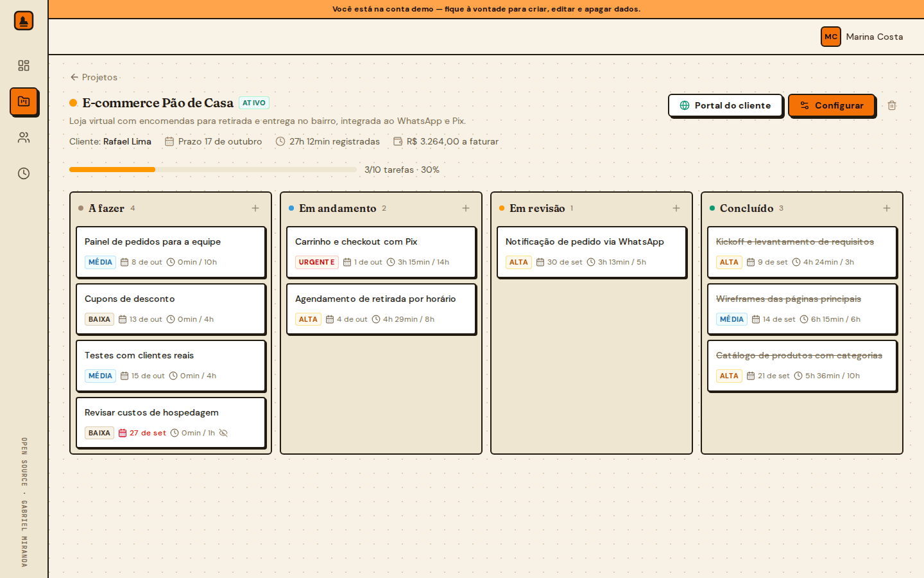
Task: Select the projects folder icon in sidebar
Action: pyautogui.click(x=24, y=101)
